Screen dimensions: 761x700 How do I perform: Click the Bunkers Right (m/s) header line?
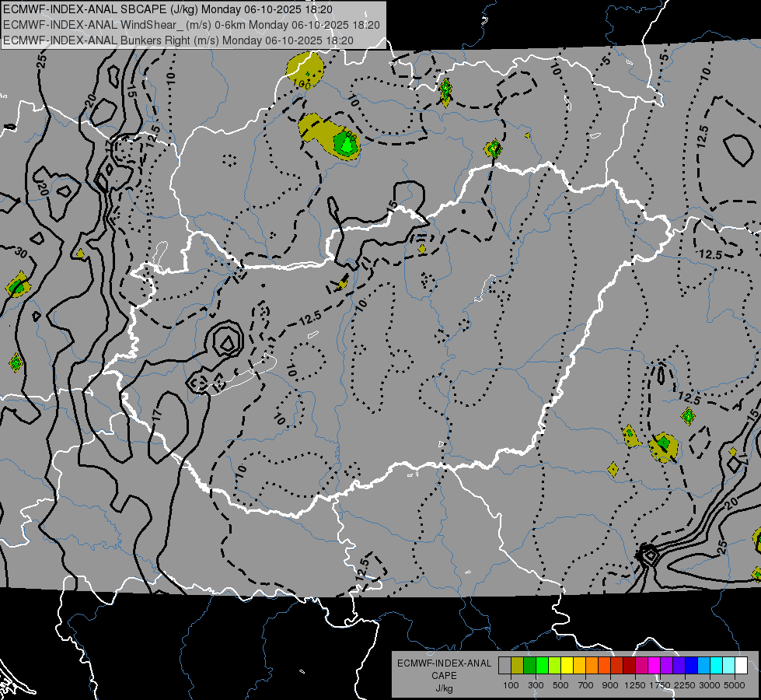click(178, 40)
